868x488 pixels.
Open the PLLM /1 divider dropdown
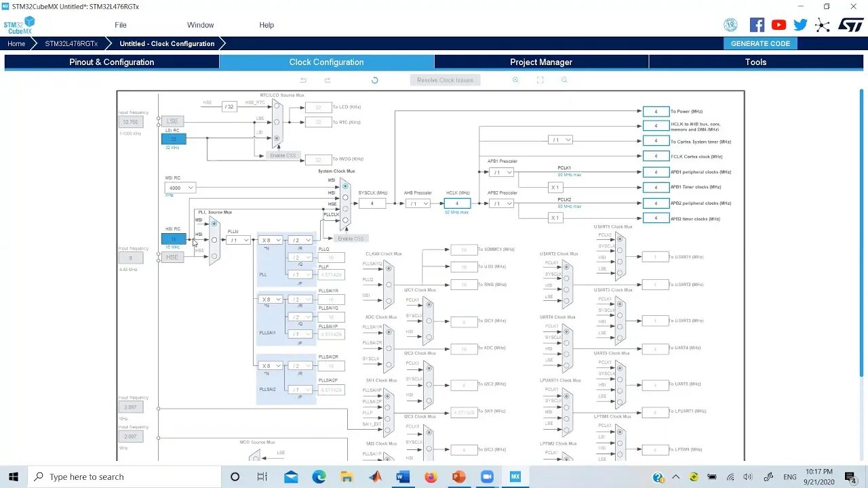point(238,240)
